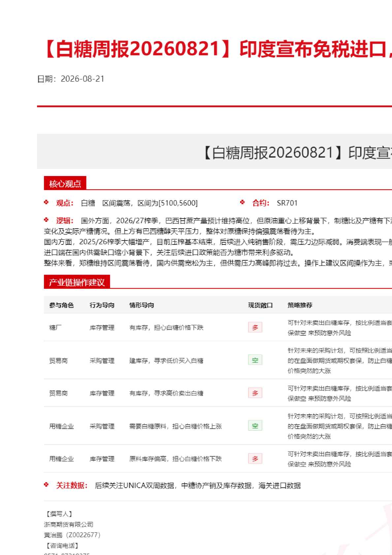The width and height of the screenshot is (392, 555).
Task: Click the cell 需要白糖原料，担心白糖价格上涨
Action: tap(176, 426)
